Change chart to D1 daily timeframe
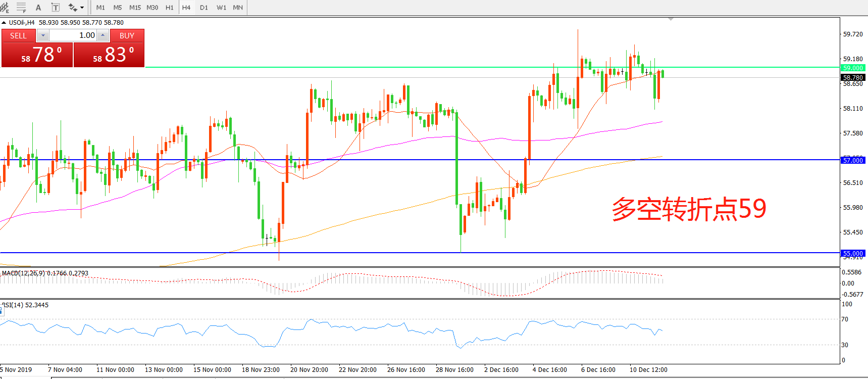The image size is (868, 379). tap(204, 8)
